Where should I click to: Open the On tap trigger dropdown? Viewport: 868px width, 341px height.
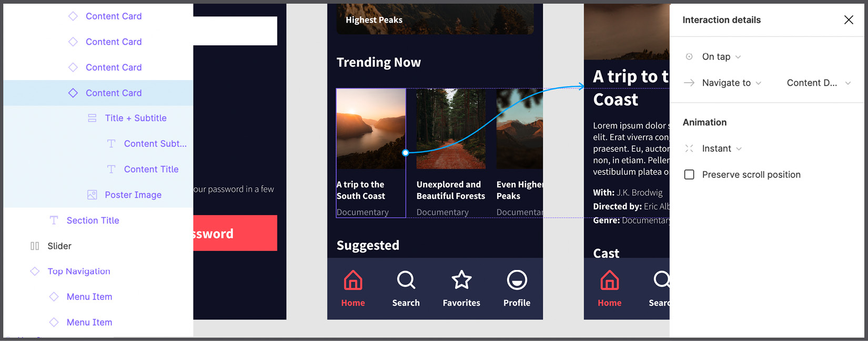[721, 57]
